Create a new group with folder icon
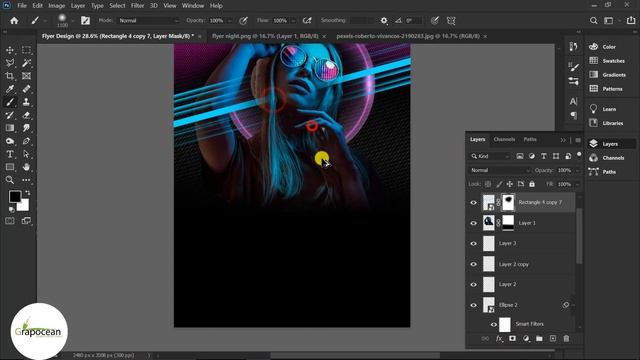 [539, 338]
